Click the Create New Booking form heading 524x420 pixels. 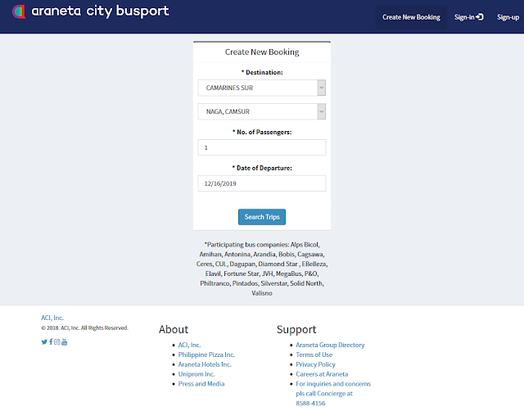[262, 52]
